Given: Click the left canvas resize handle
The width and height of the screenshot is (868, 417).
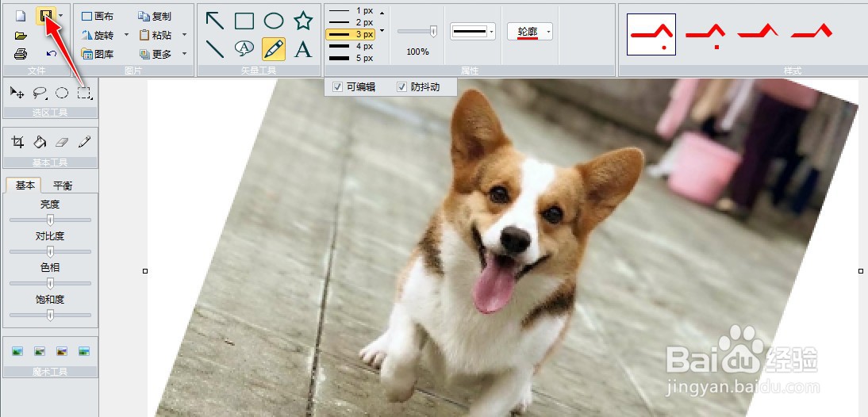Looking at the screenshot, I should click(x=145, y=271).
